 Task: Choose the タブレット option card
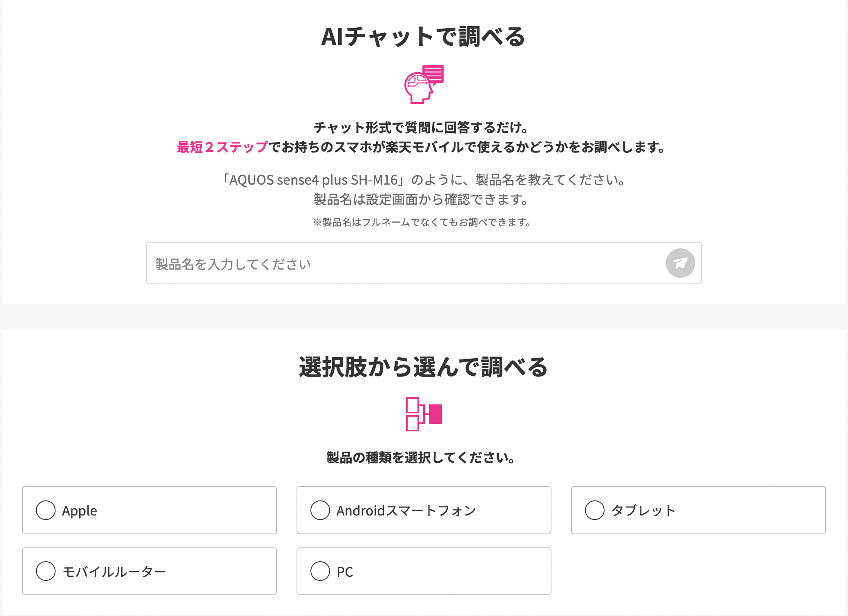pyautogui.click(x=698, y=510)
